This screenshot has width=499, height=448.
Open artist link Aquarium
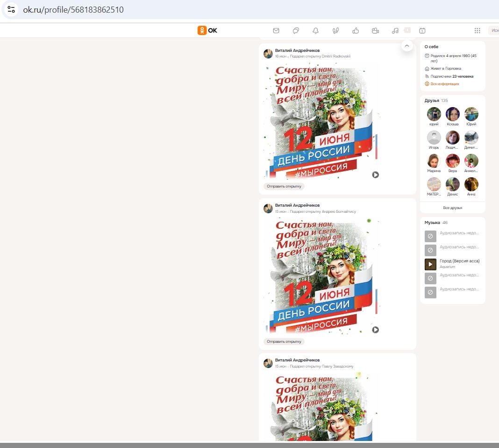pyautogui.click(x=447, y=267)
